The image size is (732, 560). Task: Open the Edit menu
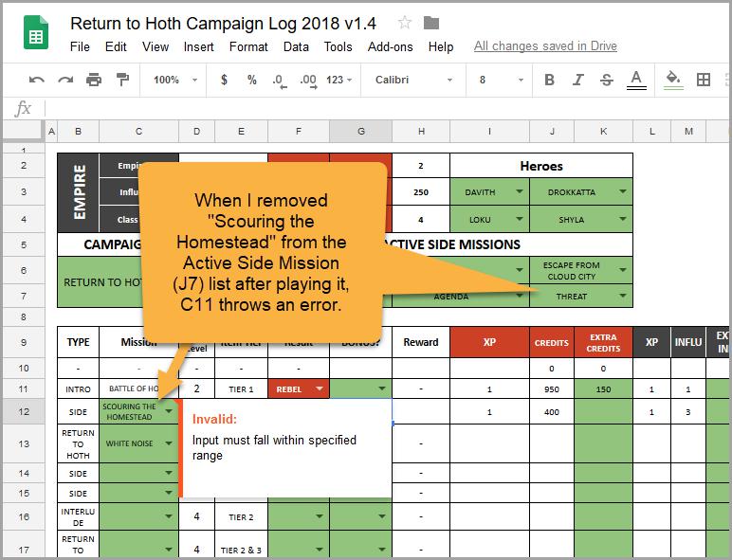[116, 46]
